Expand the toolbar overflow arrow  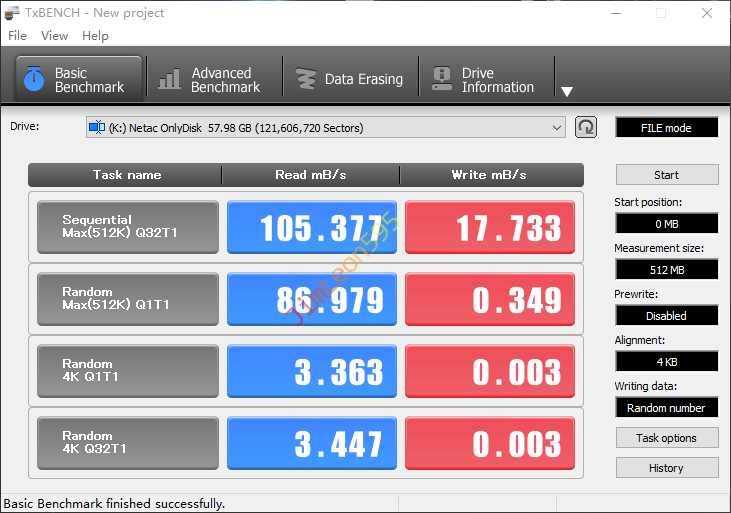[566, 91]
